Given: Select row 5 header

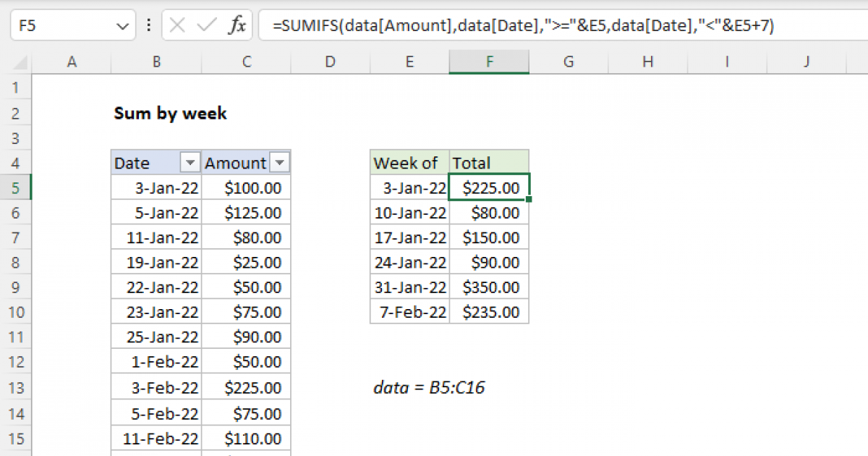Looking at the screenshot, I should (x=16, y=187).
